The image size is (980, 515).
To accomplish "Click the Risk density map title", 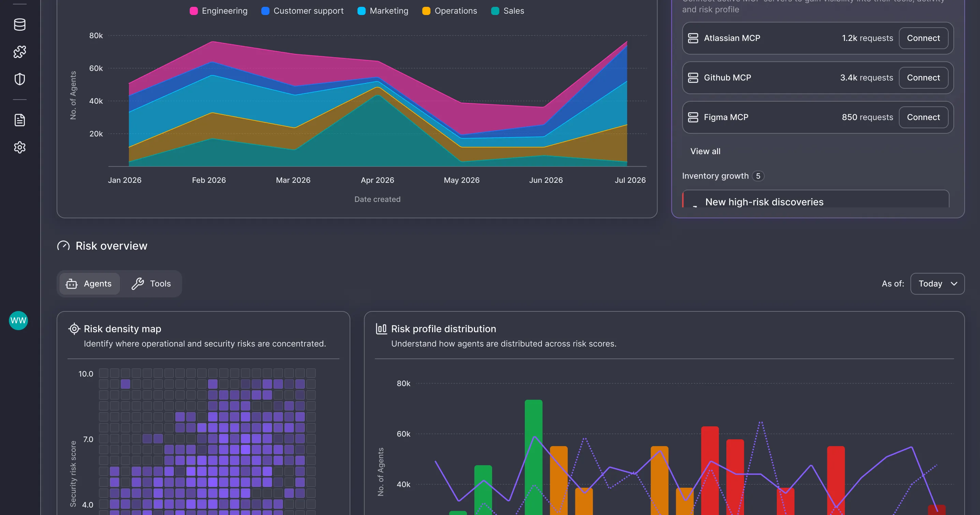I will (122, 328).
